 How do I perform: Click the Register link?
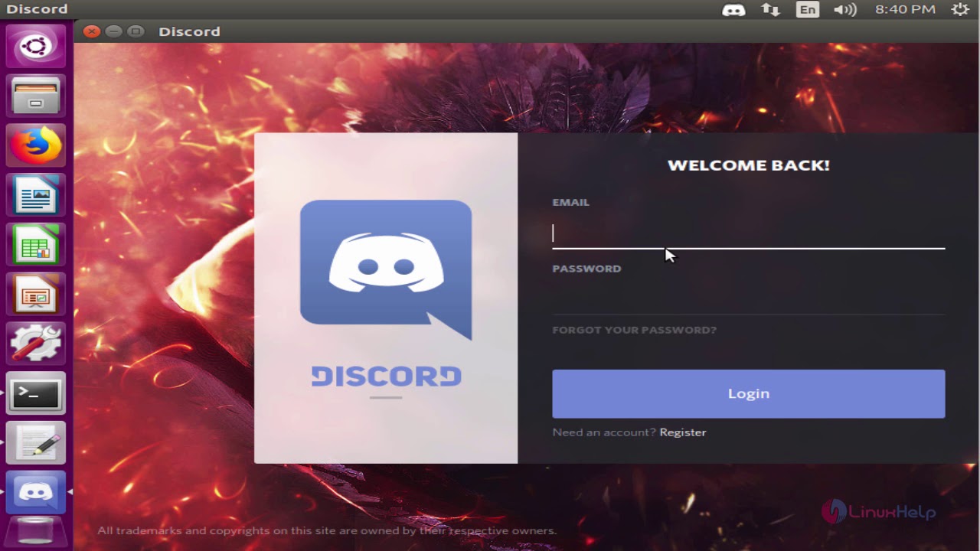click(x=683, y=432)
